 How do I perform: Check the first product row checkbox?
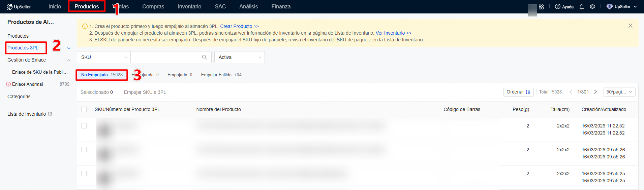[x=84, y=126]
